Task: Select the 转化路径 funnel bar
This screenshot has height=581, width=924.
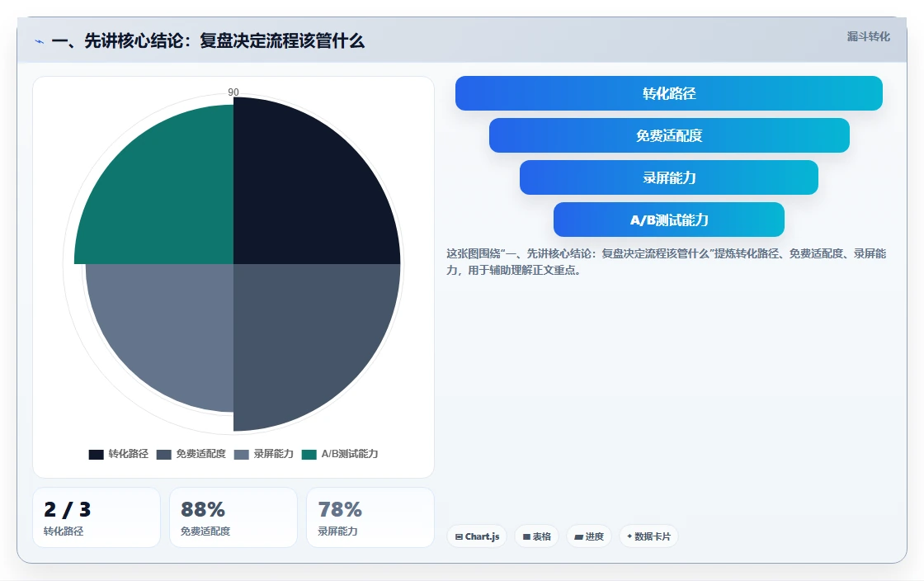Action: 669,93
